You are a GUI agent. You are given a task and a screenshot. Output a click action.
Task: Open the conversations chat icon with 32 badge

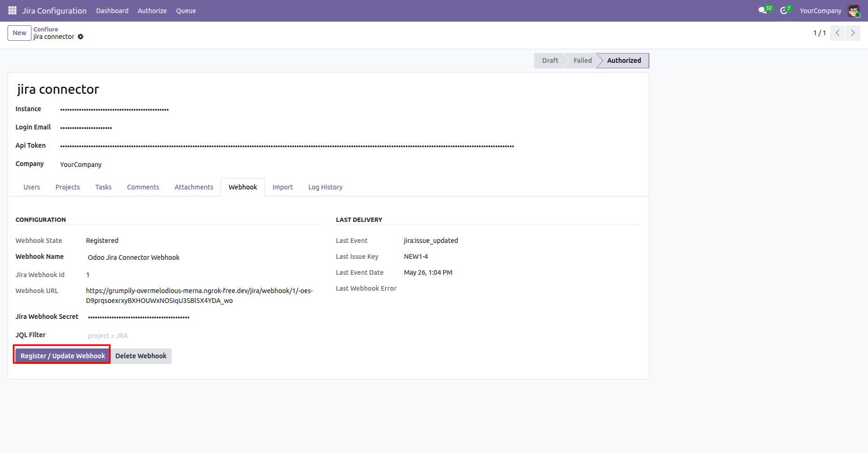click(x=765, y=10)
